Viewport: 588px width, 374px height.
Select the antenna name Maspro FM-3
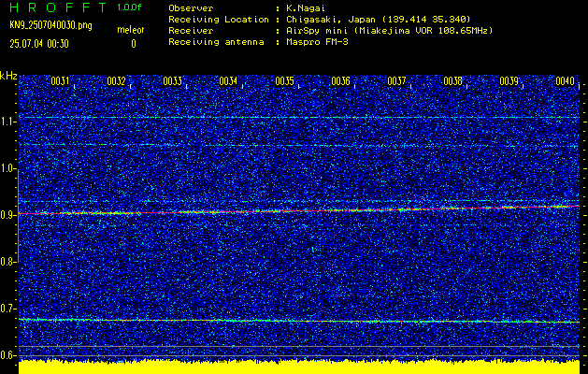(317, 42)
